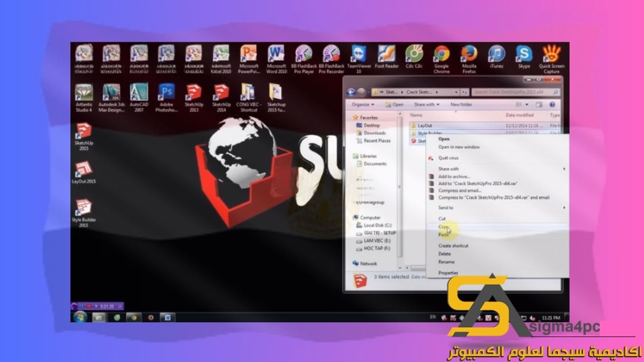Expand the address bar history dropdown arrow
This screenshot has height=362, width=644.
pos(456,93)
